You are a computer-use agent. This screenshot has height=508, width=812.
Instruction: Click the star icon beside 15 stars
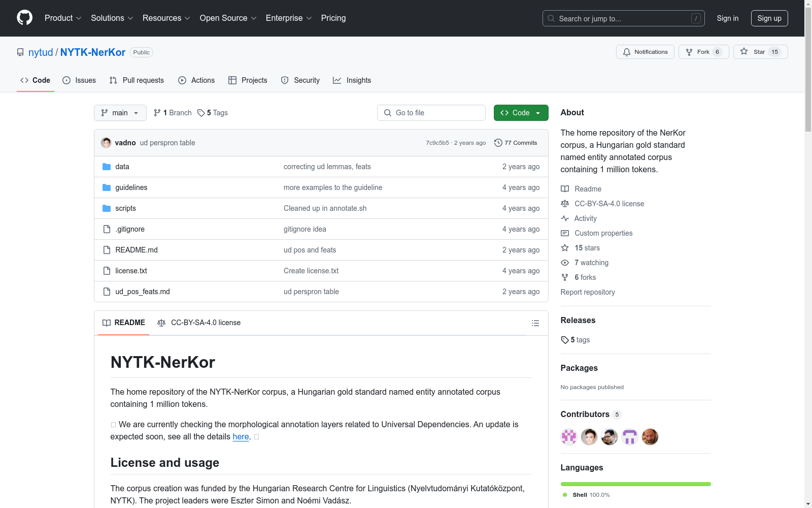click(565, 248)
